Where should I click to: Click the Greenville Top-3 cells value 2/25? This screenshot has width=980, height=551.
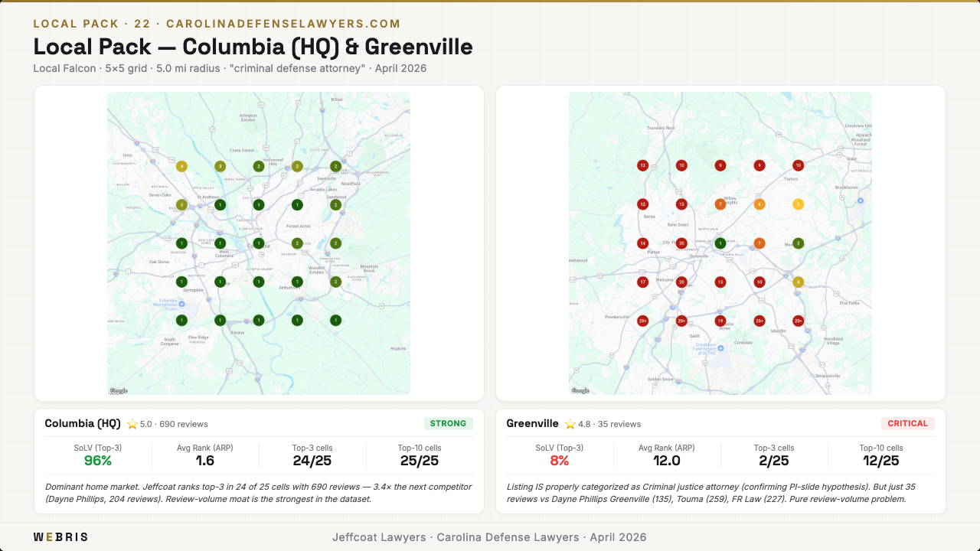click(x=774, y=461)
